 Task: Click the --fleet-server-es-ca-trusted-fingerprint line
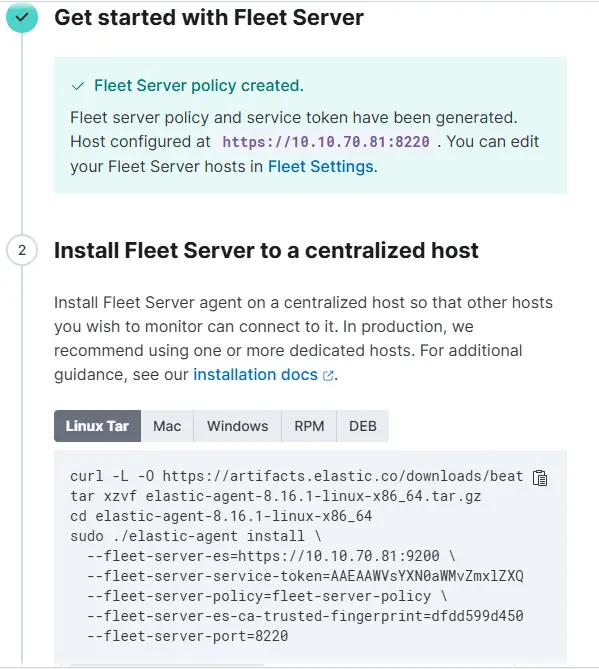click(305, 616)
